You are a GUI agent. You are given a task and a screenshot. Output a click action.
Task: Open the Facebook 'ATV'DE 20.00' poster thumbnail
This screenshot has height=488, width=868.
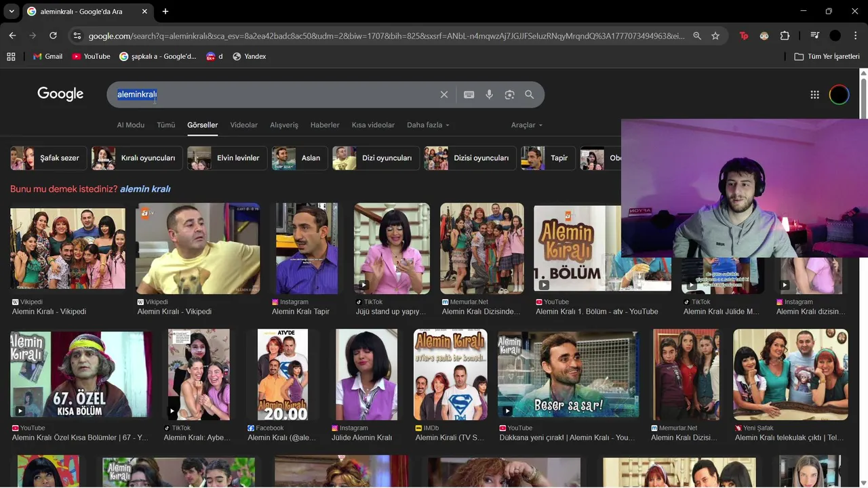pyautogui.click(x=283, y=374)
